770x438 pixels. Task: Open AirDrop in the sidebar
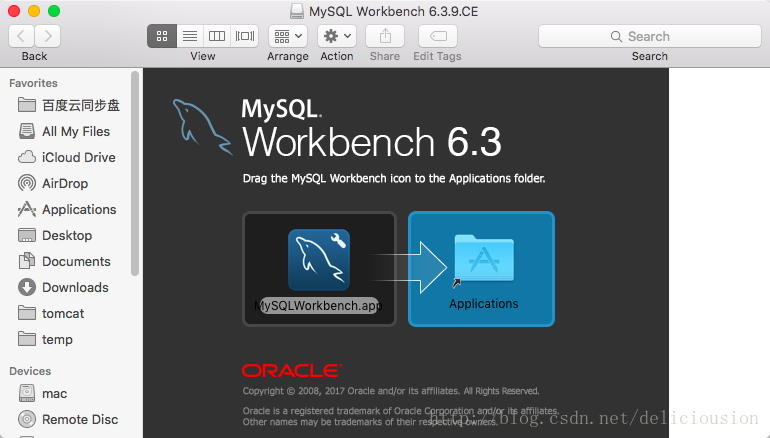(64, 183)
